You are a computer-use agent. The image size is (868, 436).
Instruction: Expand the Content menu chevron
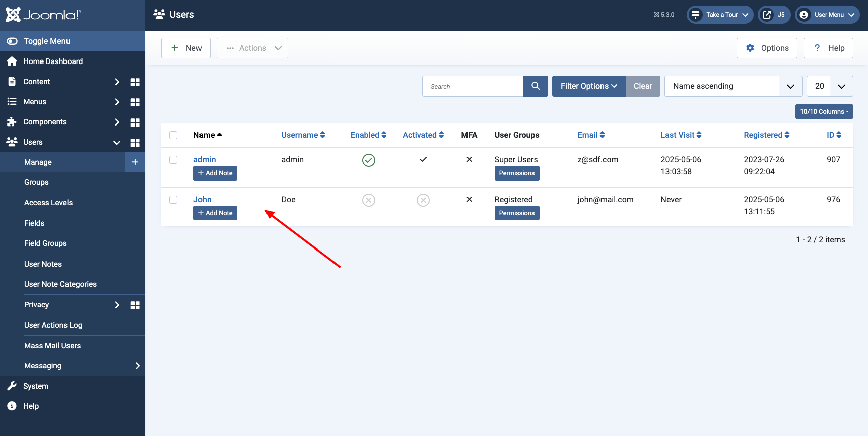click(x=117, y=82)
